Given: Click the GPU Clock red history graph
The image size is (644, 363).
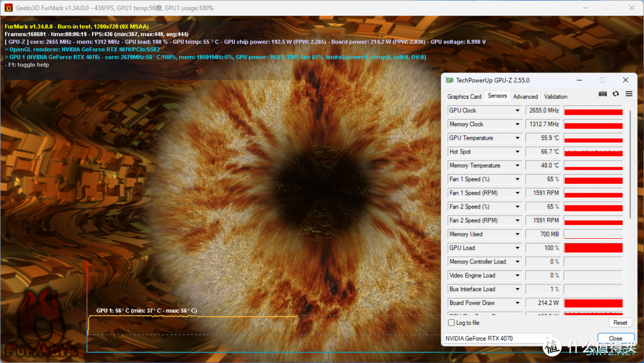Looking at the screenshot, I should tap(593, 110).
